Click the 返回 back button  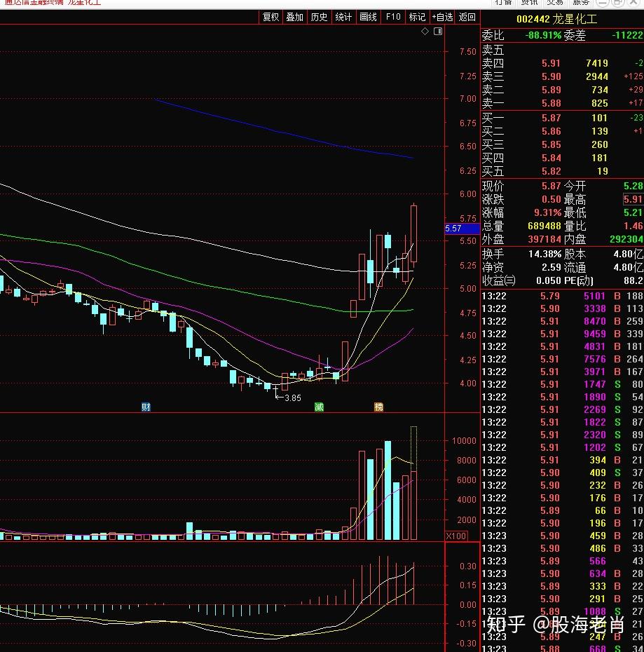coord(467,18)
